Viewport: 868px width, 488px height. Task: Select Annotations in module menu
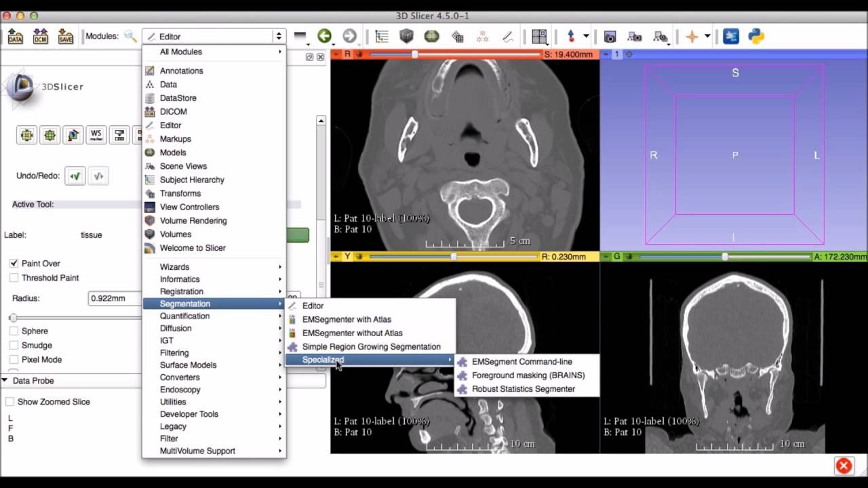click(x=214, y=70)
